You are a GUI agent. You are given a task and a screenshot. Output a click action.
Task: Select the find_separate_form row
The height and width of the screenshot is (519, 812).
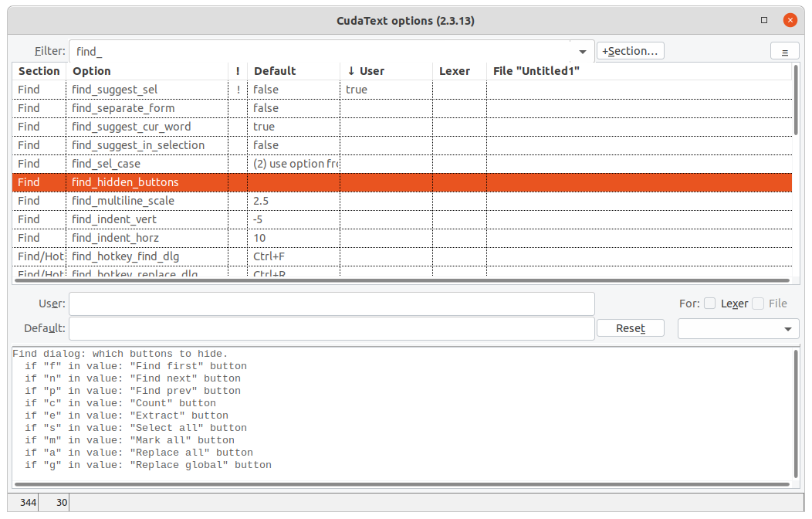pyautogui.click(x=402, y=108)
